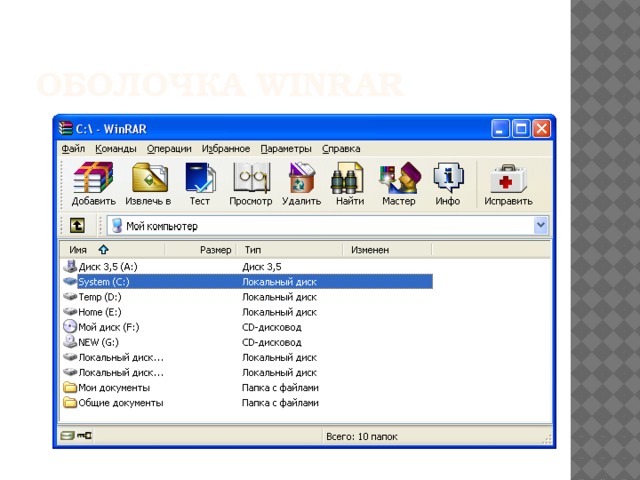Click the 'Папка с файлами' type of Мои документы
The width and height of the screenshot is (640, 480).
pos(280,387)
